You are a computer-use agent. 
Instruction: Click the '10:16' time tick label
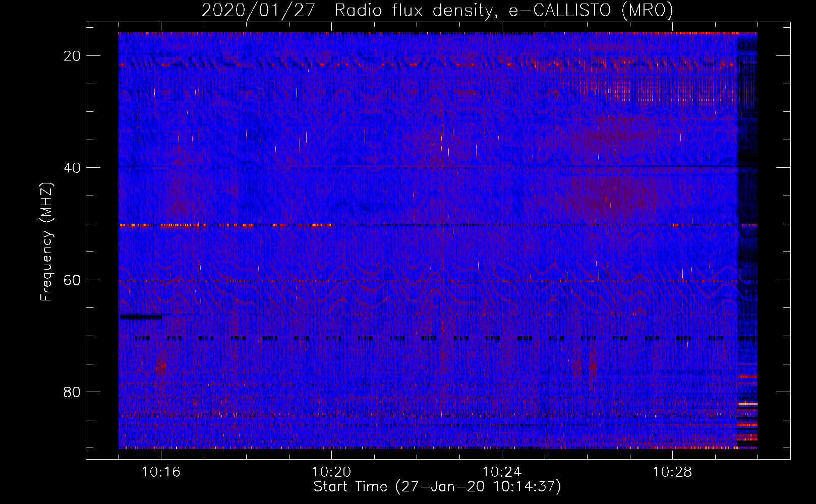point(161,472)
